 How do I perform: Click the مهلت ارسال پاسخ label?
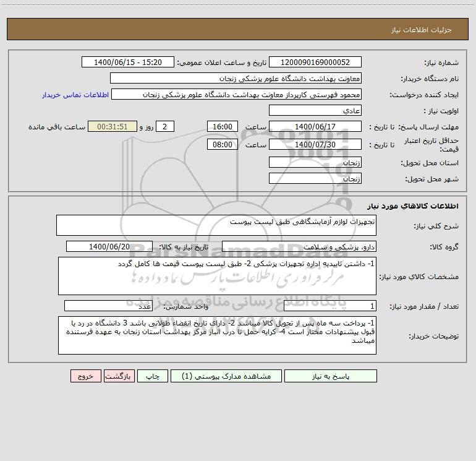point(430,127)
